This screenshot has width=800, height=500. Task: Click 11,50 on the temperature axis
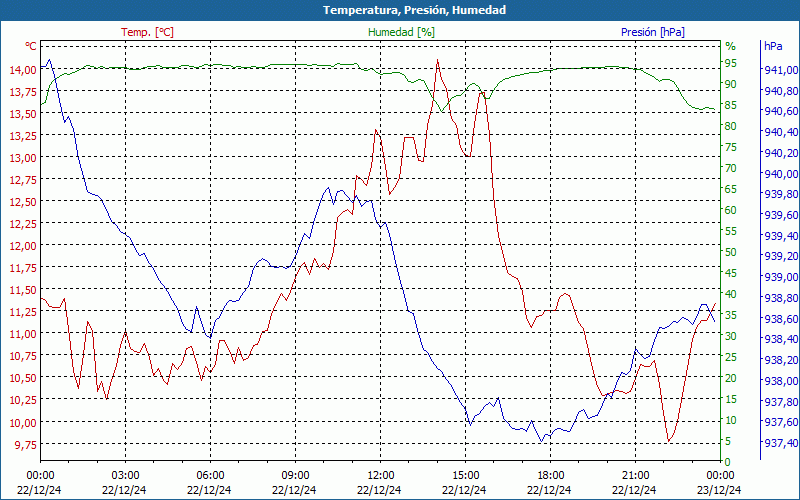(23, 289)
